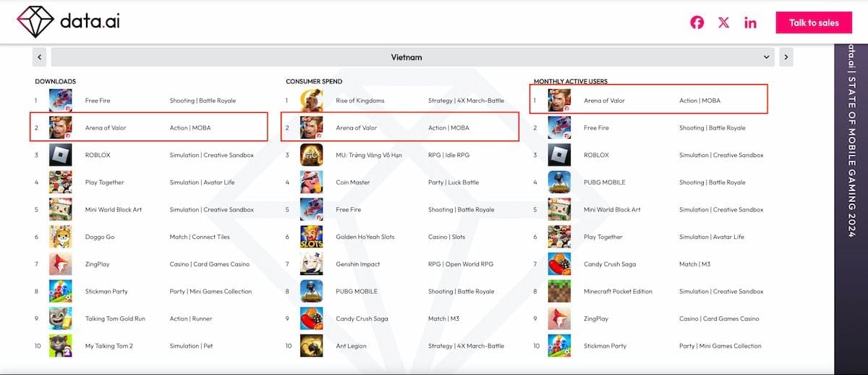Image resolution: width=868 pixels, height=375 pixels.
Task: Open the LinkedIn social icon
Action: click(750, 22)
